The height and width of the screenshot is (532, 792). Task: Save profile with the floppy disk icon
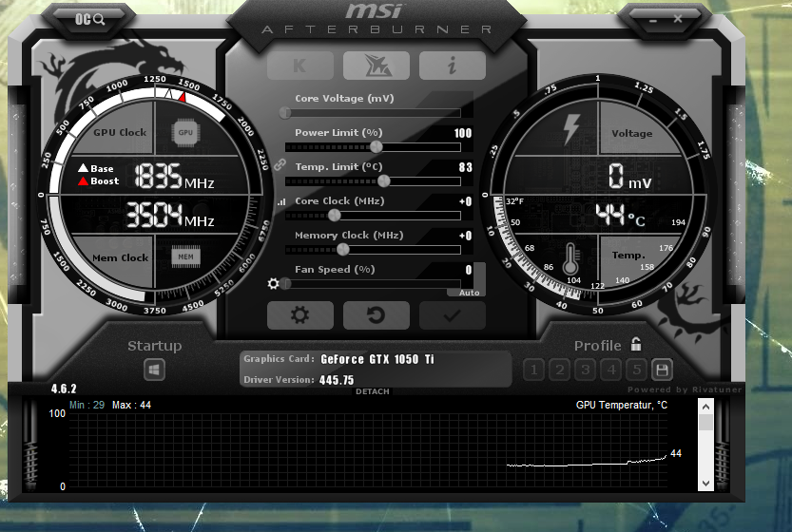(662, 370)
